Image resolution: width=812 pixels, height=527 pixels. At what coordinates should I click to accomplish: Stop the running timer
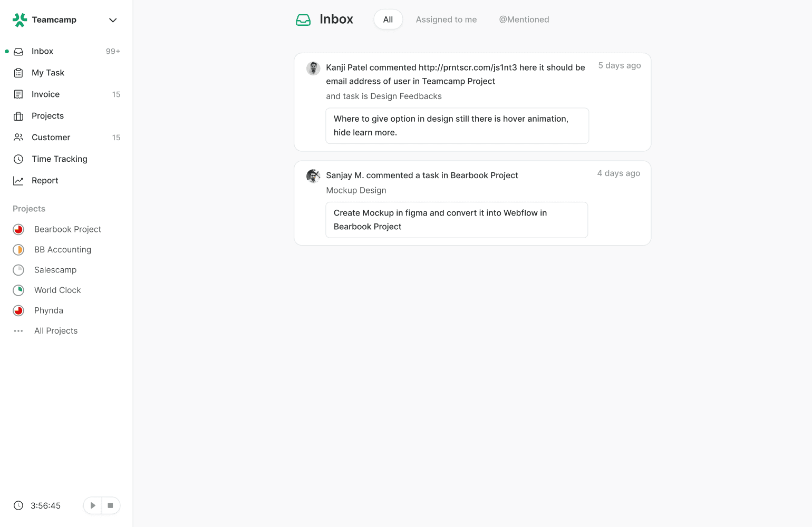coord(110,505)
